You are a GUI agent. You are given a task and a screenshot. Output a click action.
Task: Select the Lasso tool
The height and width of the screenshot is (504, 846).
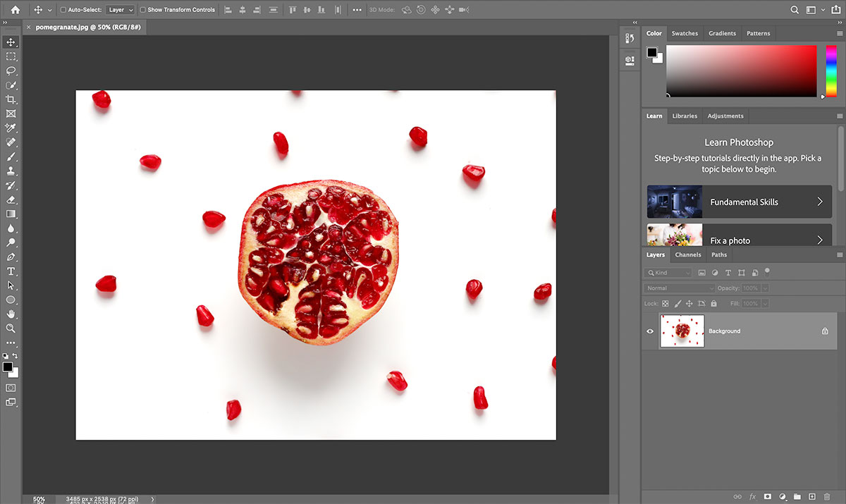coord(11,70)
